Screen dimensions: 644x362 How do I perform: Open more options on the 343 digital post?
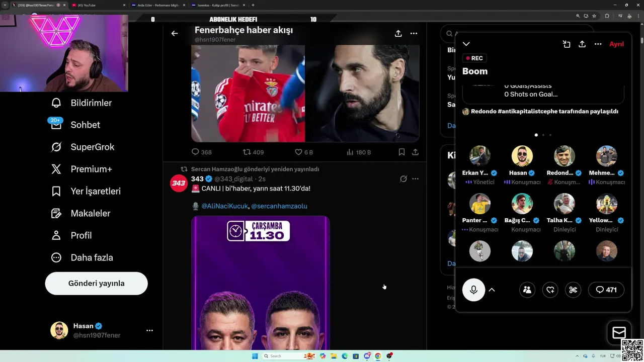pyautogui.click(x=415, y=179)
